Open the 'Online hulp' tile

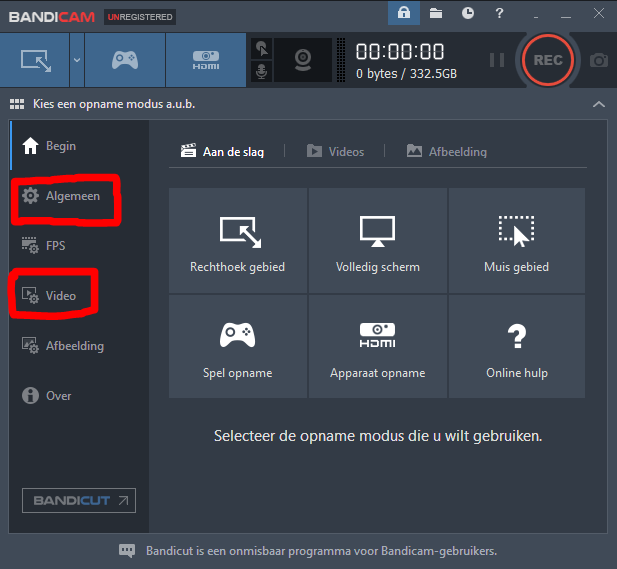[517, 346]
